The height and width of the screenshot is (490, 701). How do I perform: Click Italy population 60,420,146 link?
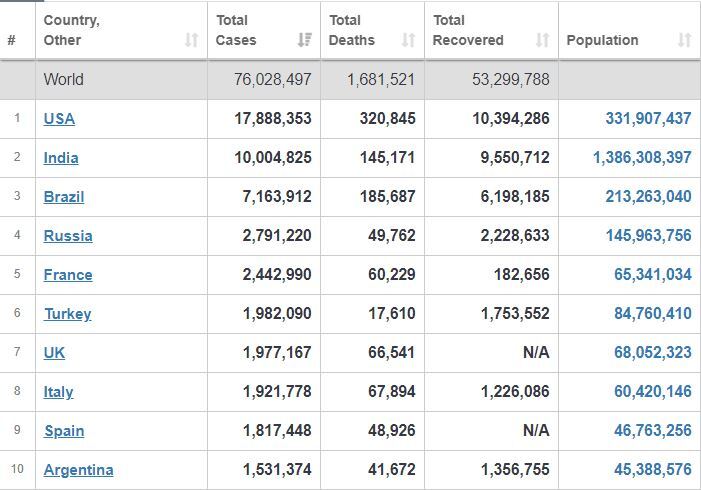tap(653, 391)
